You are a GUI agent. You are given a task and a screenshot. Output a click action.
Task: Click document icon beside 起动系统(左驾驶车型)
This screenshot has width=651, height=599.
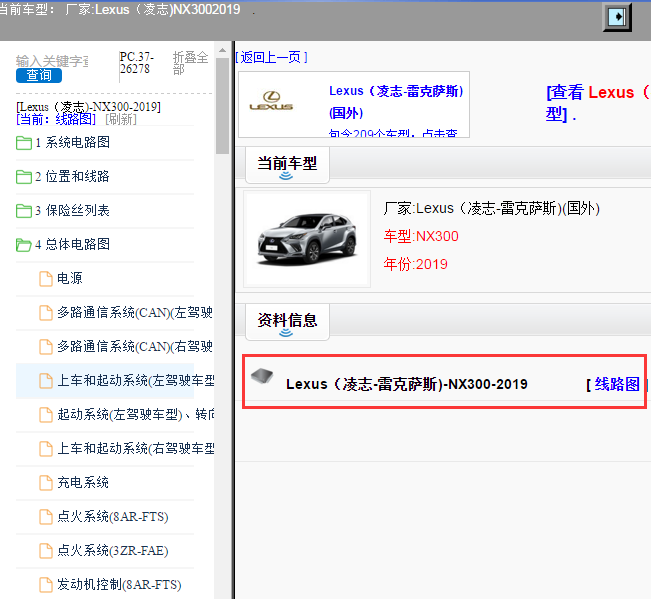tap(46, 415)
